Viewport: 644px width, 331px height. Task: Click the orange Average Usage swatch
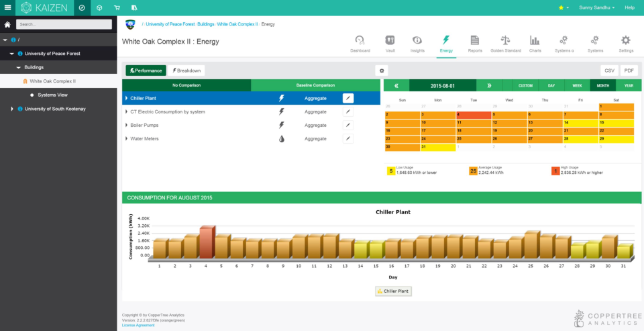pyautogui.click(x=473, y=171)
